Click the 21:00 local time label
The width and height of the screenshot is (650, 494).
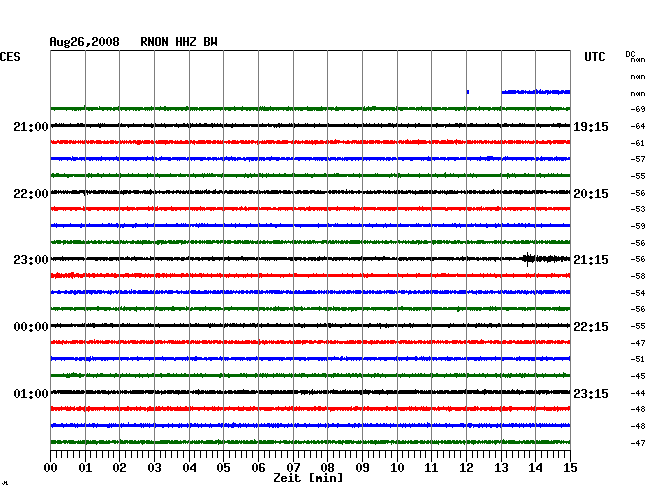click(31, 126)
